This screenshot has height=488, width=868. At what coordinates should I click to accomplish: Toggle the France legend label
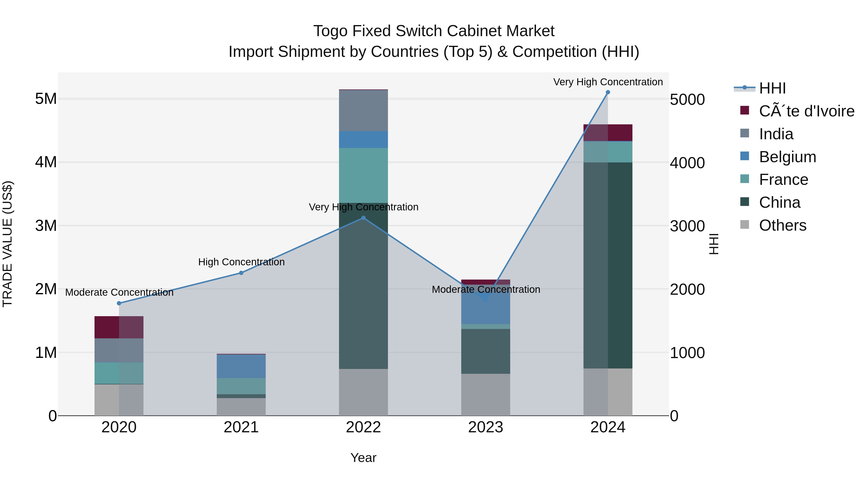783,180
